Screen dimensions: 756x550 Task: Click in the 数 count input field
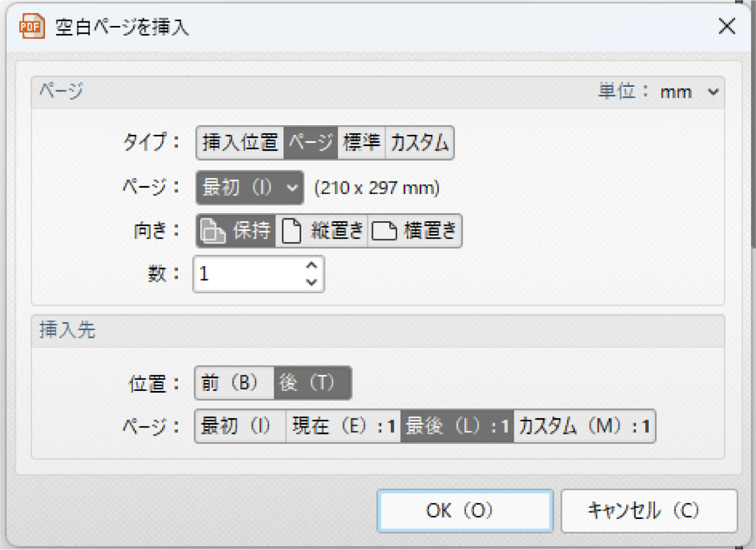[248, 274]
